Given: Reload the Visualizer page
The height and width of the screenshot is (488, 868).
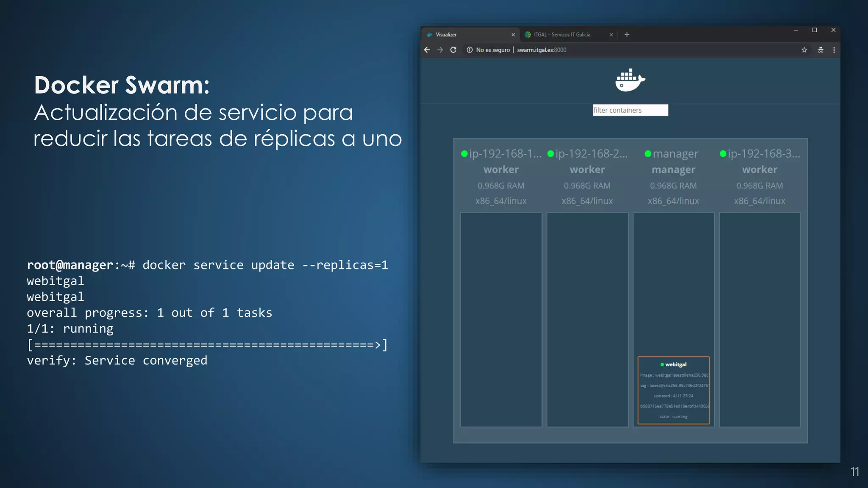Looking at the screenshot, I should pos(453,50).
